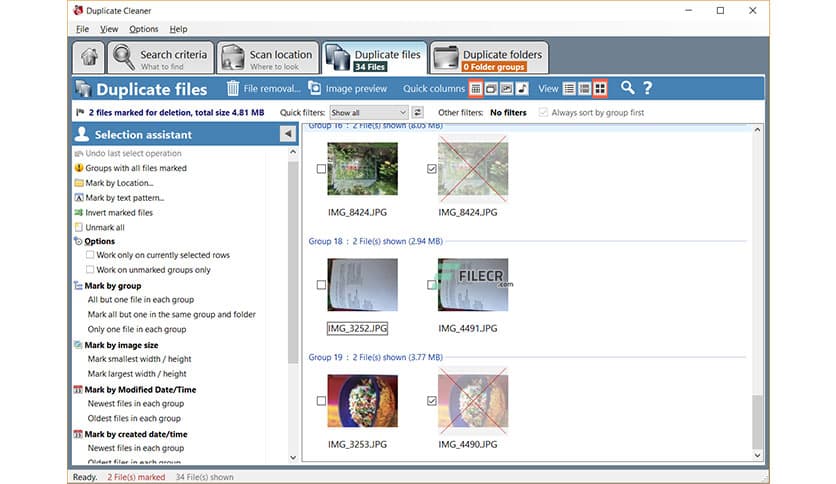Collapse the Selection assistant panel arrow
This screenshot has width=836, height=484.
pyautogui.click(x=287, y=134)
